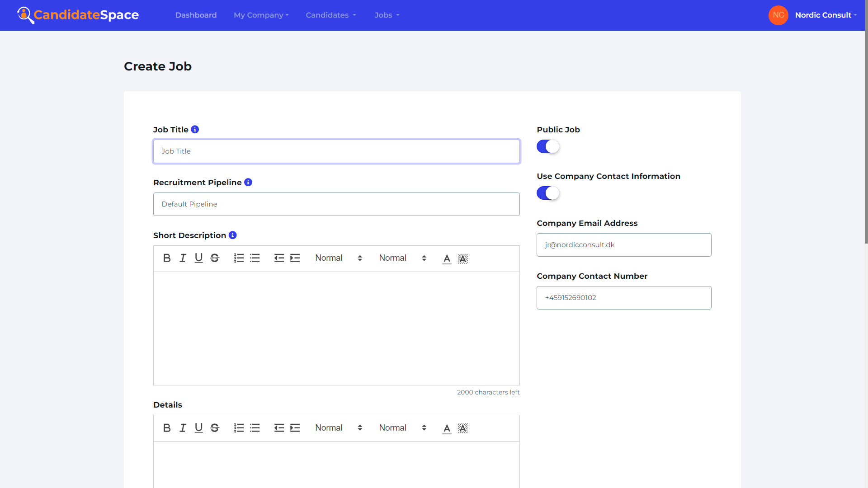Click the Bold formatting icon

pos(167,258)
